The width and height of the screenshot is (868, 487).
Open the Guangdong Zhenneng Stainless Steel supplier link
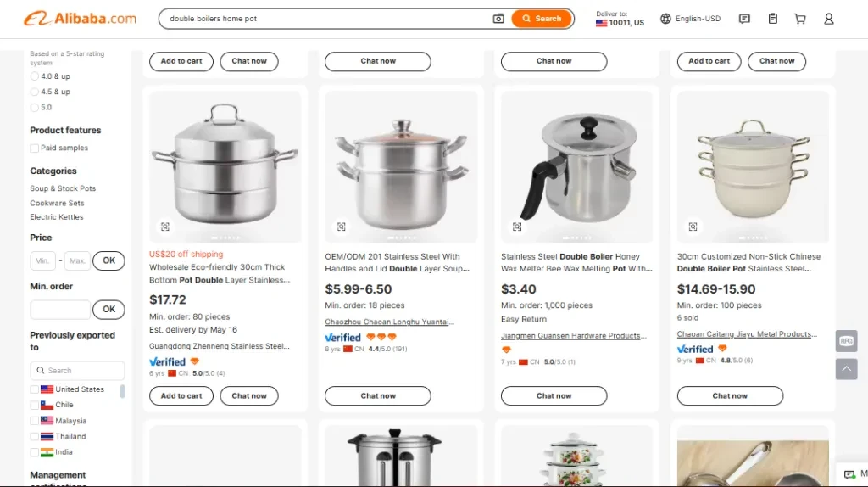click(219, 346)
